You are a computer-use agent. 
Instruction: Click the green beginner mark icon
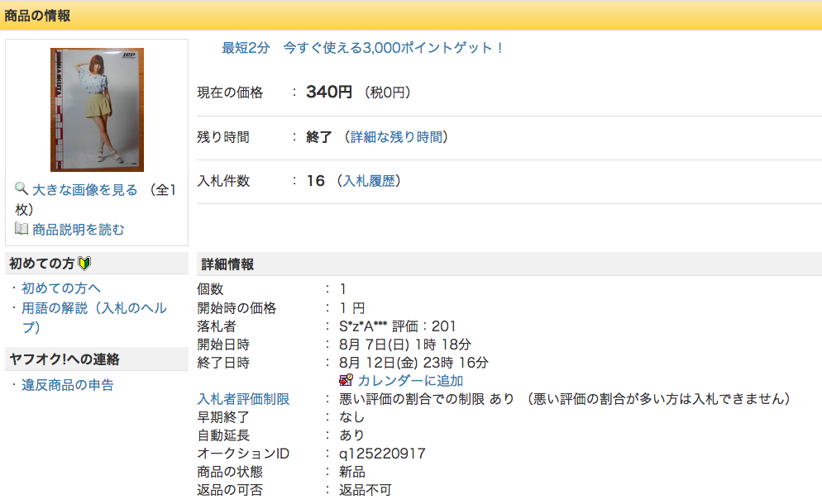(x=84, y=264)
